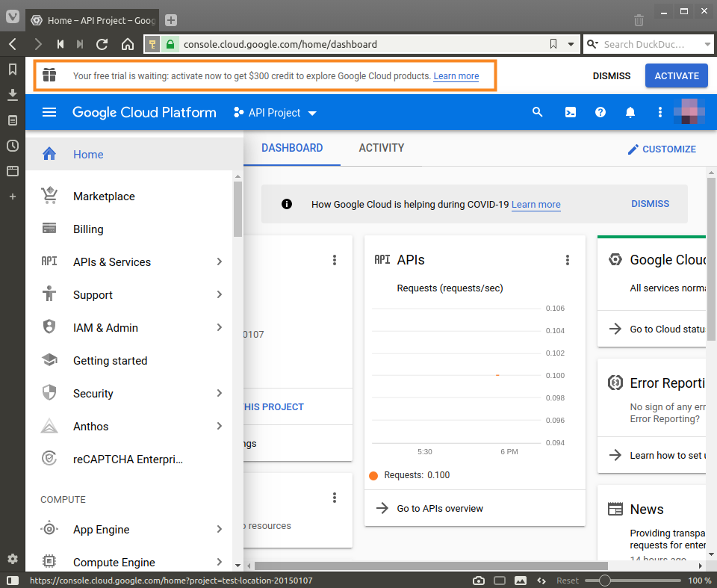This screenshot has height=588, width=717.
Task: Click Go to APIs overview
Action: coord(439,508)
